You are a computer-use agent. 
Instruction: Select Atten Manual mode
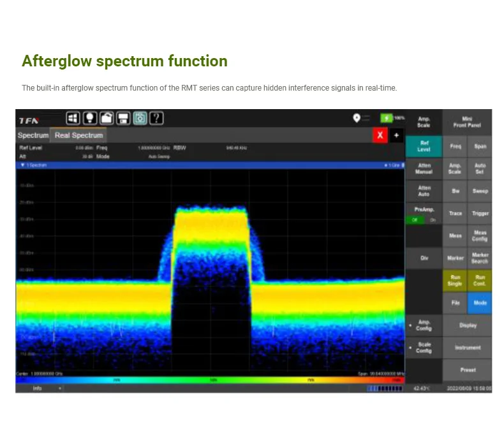point(424,168)
